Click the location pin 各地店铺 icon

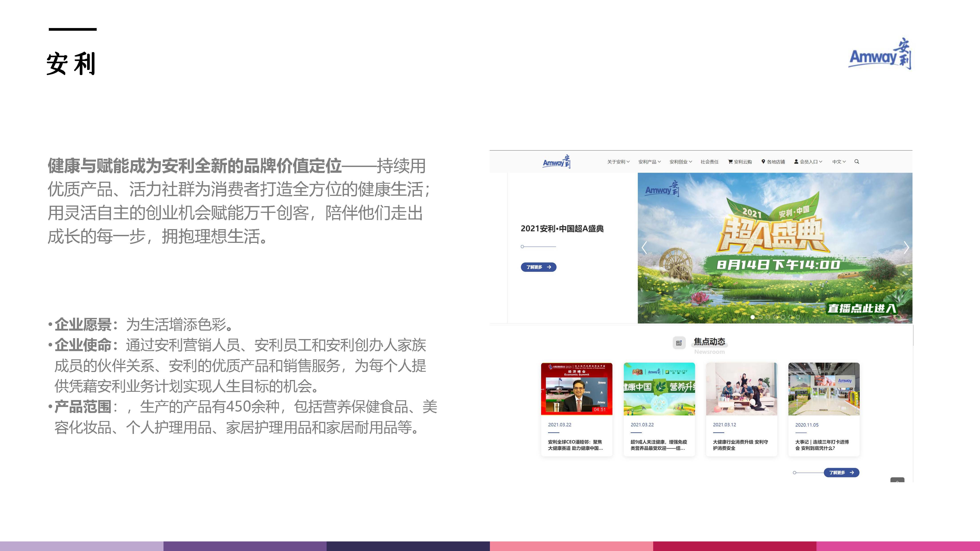coord(763,162)
